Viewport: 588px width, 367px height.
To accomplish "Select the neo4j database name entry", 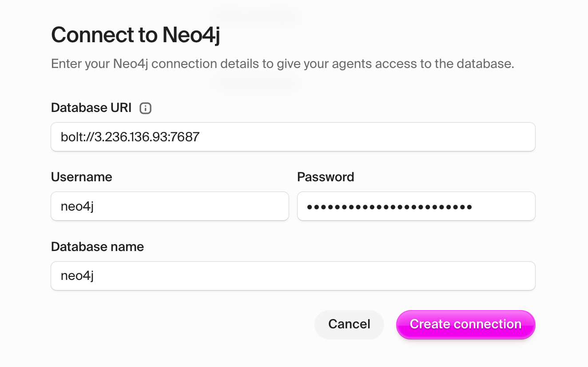I will (x=293, y=275).
